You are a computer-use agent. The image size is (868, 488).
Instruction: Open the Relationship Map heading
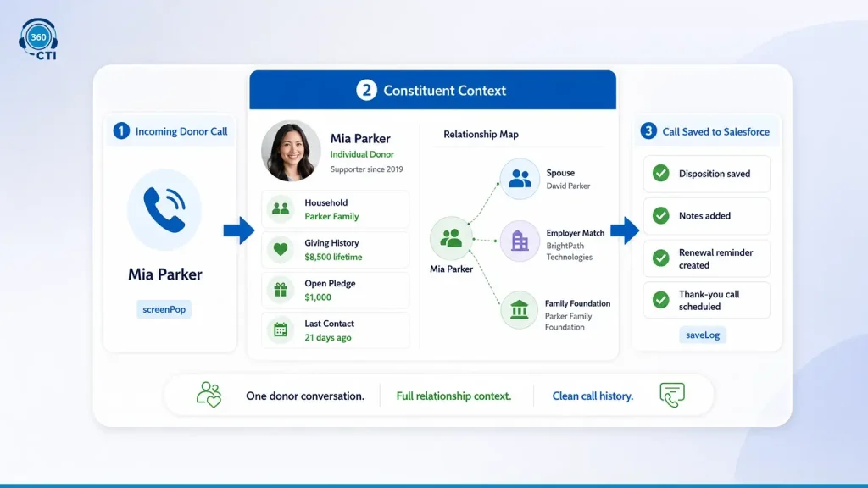pyautogui.click(x=481, y=134)
